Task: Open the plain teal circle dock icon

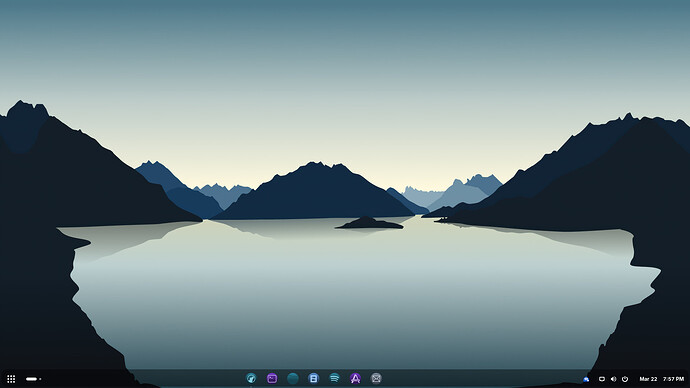Action: click(x=293, y=378)
